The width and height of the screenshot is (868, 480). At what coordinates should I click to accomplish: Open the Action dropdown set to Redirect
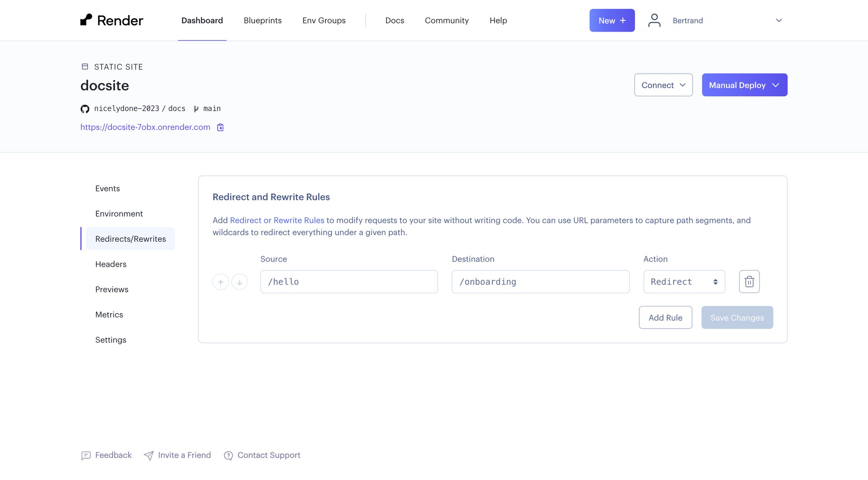pos(684,281)
